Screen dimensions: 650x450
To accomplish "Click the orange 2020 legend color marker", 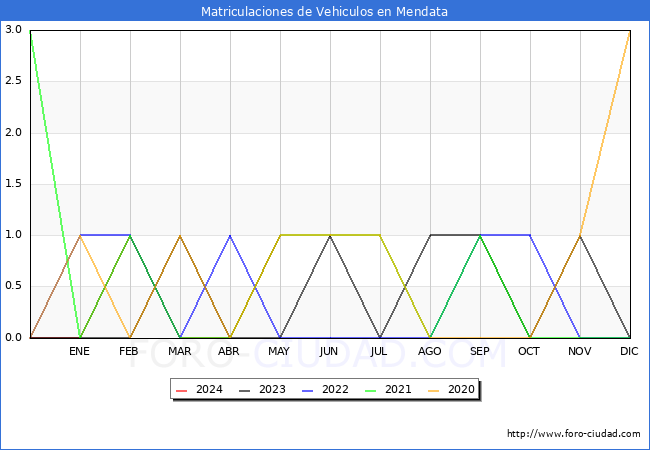I will [x=434, y=390].
